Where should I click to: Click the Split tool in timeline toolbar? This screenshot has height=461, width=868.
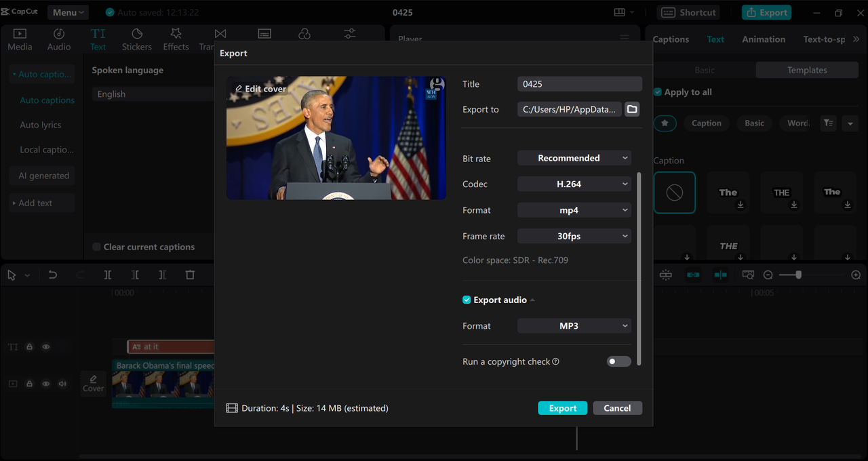pyautogui.click(x=108, y=275)
